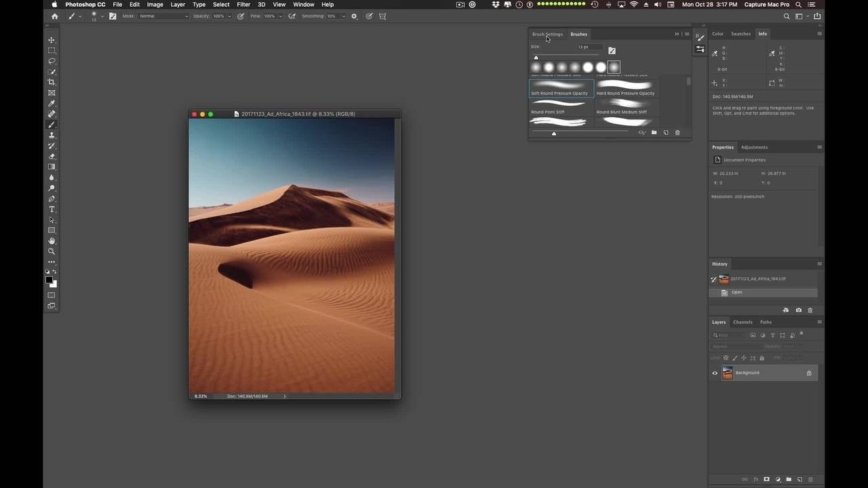
Task: Toggle the Background layer lock icon
Action: (808, 373)
